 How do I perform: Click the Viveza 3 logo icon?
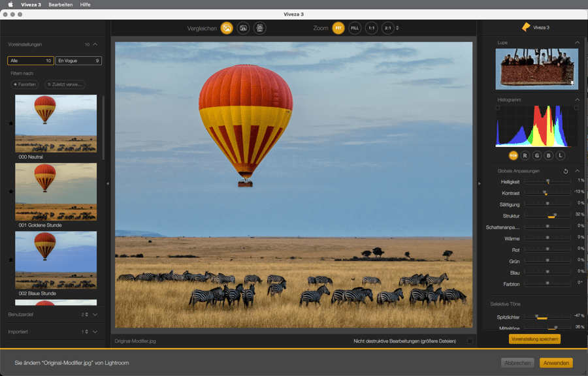tap(526, 27)
